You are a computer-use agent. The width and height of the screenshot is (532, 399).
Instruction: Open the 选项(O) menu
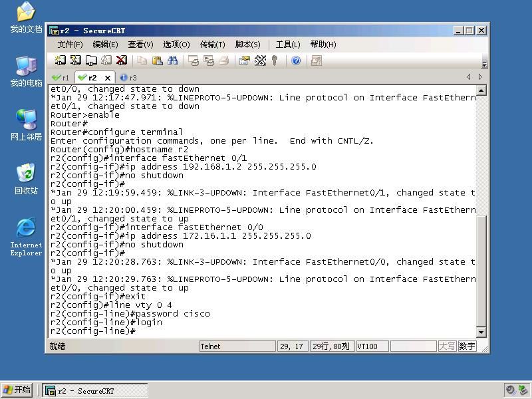point(176,45)
